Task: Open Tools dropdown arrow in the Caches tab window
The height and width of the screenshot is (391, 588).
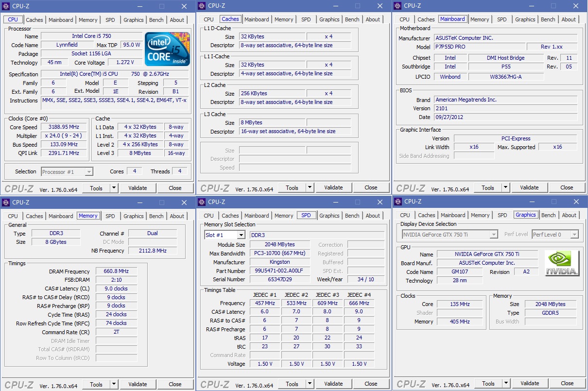Action: (310, 187)
